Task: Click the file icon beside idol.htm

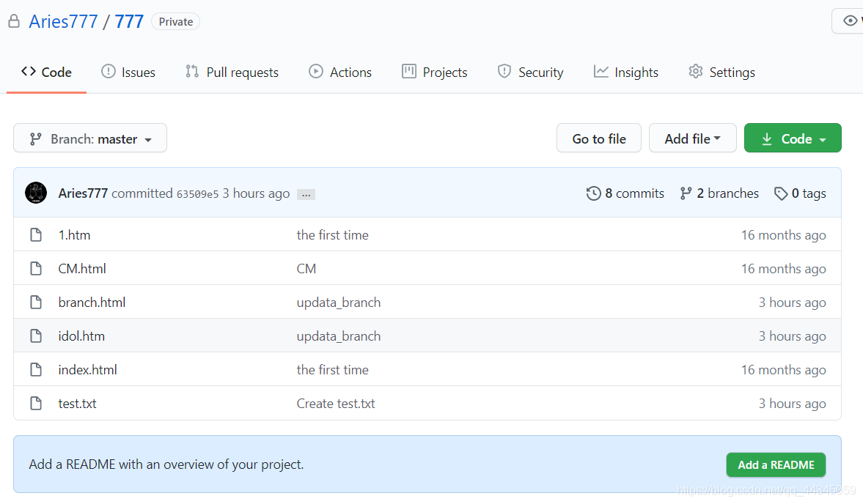Action: point(36,336)
